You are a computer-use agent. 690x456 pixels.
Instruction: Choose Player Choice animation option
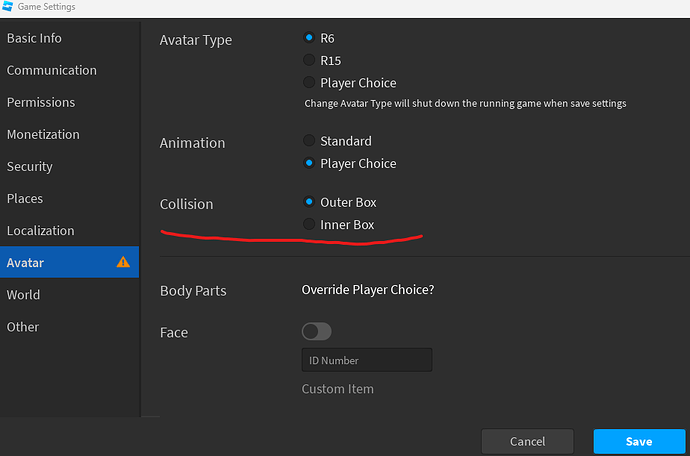309,163
